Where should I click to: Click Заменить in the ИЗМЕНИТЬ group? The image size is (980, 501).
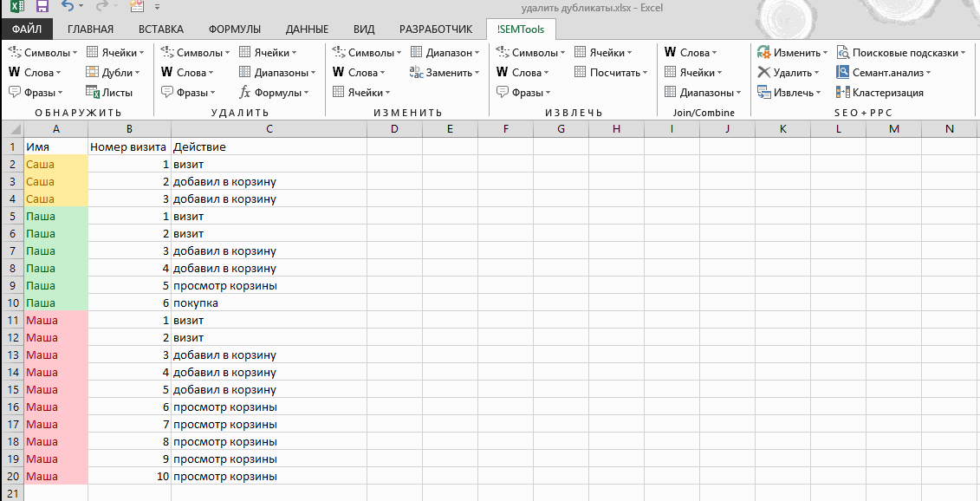click(x=442, y=73)
